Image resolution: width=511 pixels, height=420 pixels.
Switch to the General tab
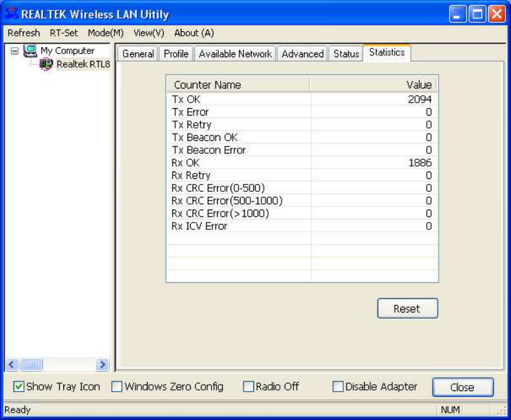pos(138,53)
